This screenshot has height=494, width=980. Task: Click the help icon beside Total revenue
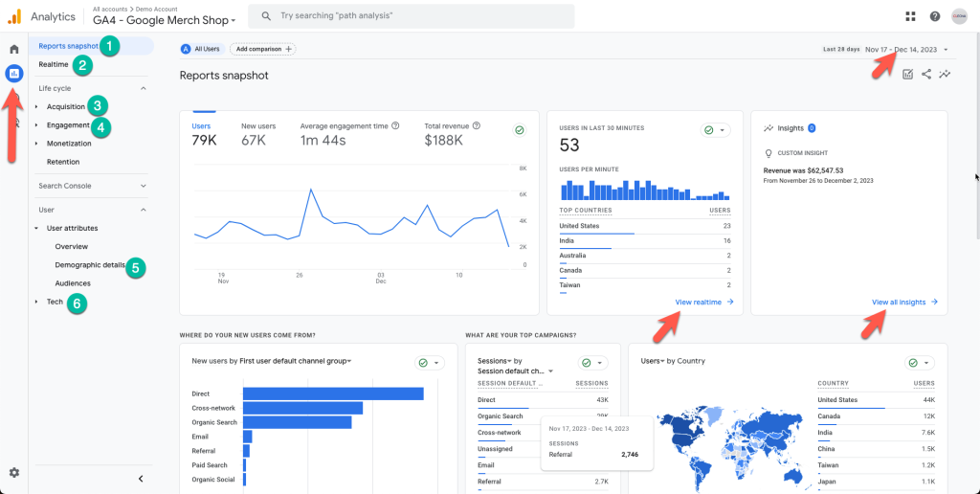click(477, 125)
